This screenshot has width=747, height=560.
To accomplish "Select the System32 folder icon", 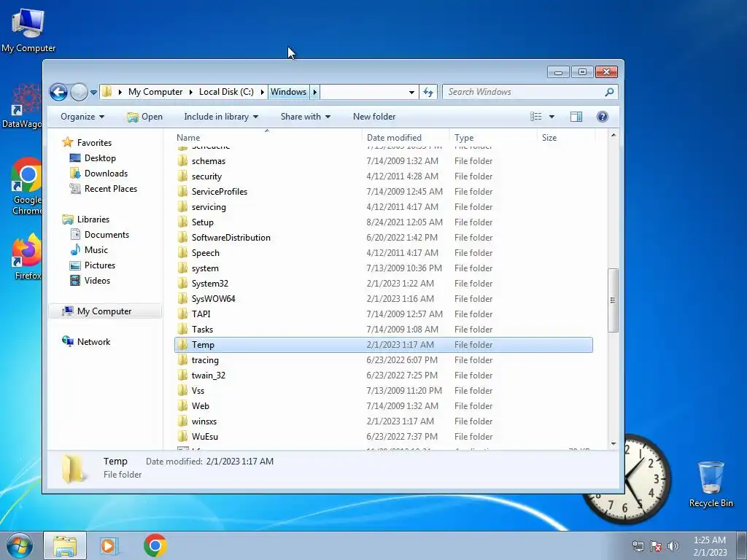I will (x=182, y=284).
